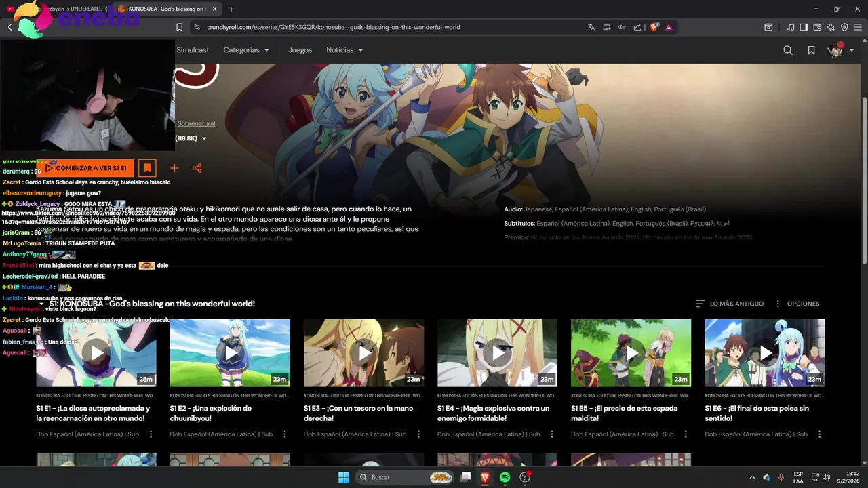This screenshot has height=488, width=868.
Task: Open the music playlist icon in toolbar
Action: pyautogui.click(x=791, y=27)
